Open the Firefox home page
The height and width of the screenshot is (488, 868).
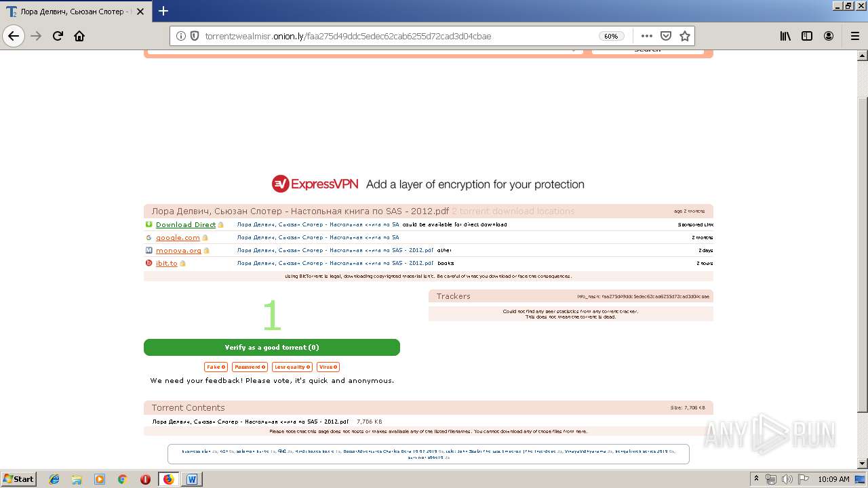pos(79,36)
